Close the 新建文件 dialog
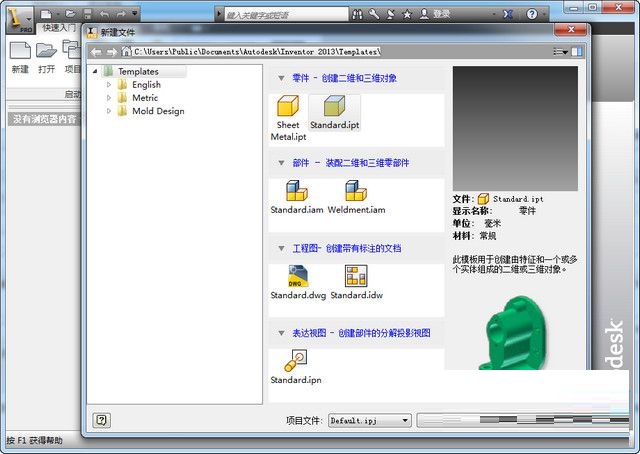The width and height of the screenshot is (640, 454). (x=571, y=29)
